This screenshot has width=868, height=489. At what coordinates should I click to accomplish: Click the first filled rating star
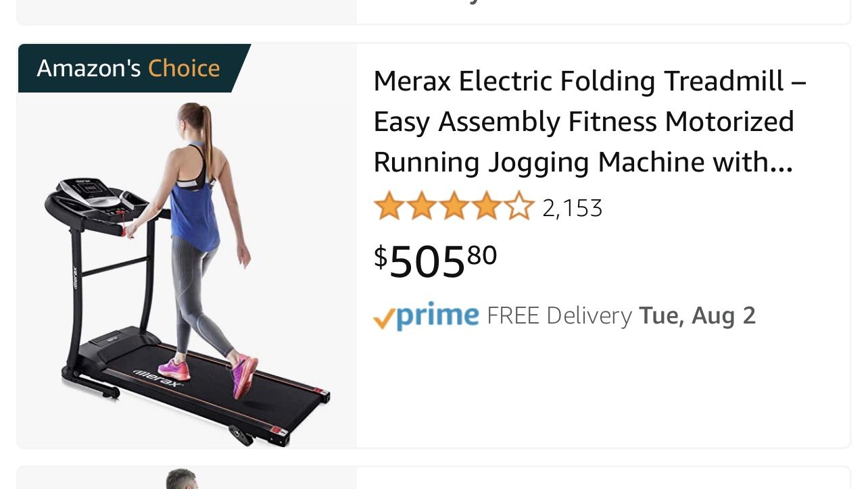click(x=389, y=206)
